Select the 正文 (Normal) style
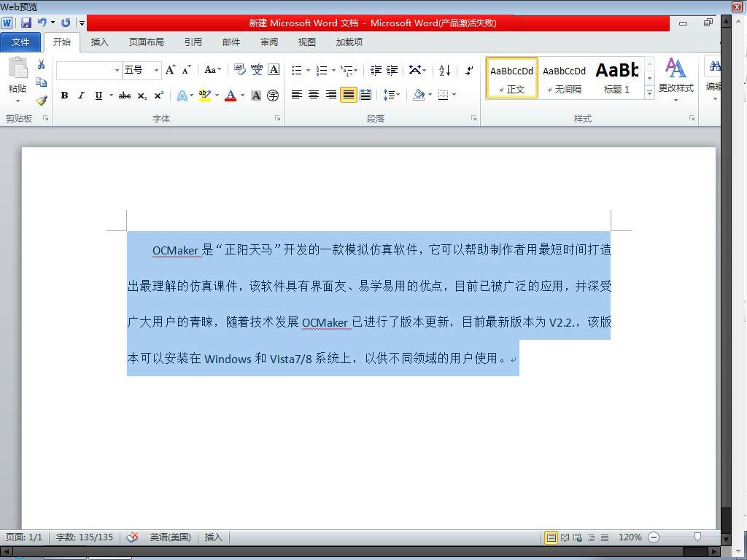 (512, 78)
